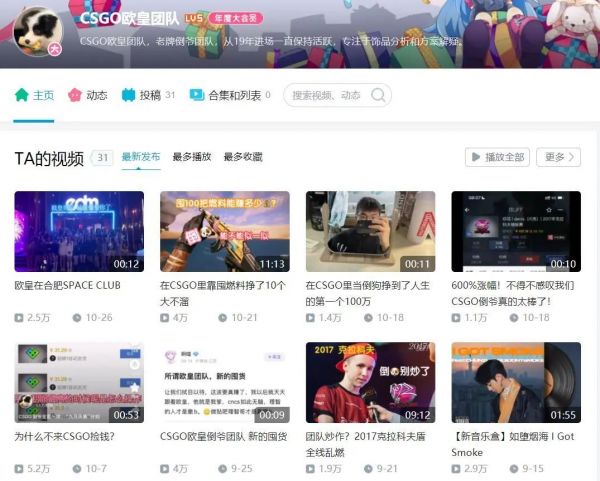Screen dimensions: 600x481
Task: Click the TV icon for 投稿
Action: pyautogui.click(x=128, y=96)
